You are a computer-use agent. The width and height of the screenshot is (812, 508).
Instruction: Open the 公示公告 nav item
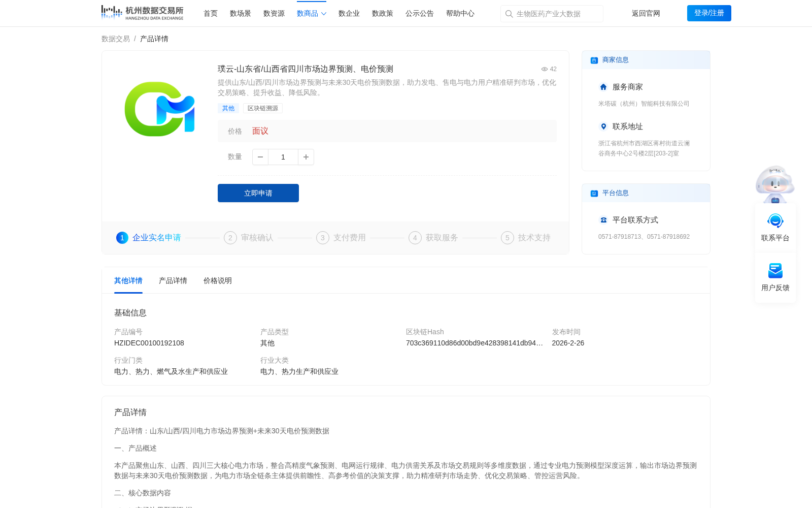420,14
